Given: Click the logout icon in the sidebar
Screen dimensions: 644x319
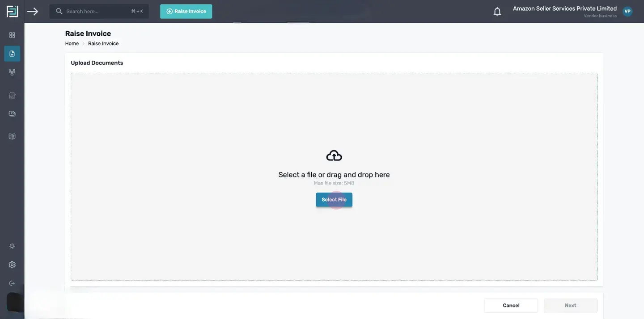Looking at the screenshot, I should 12,283.
